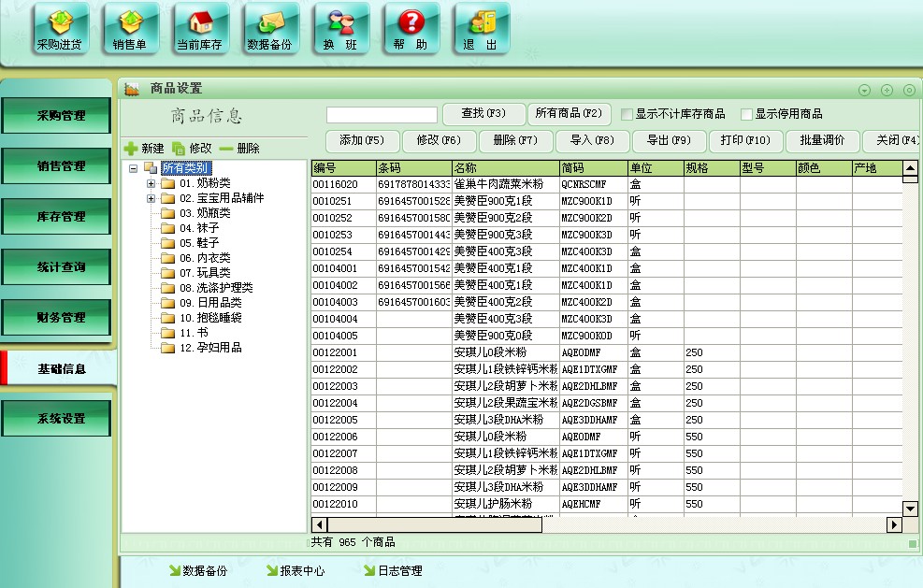
Task: Click the 换班 shift change icon
Action: (x=340, y=29)
